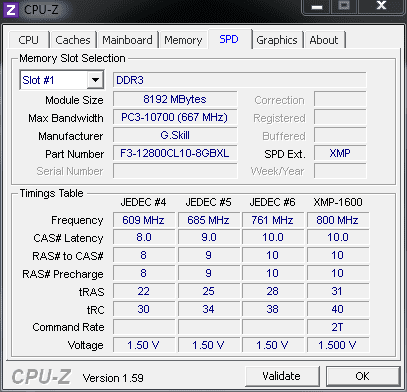Screen dimensions: 407x392
Task: Show the About tab
Action: point(324,40)
